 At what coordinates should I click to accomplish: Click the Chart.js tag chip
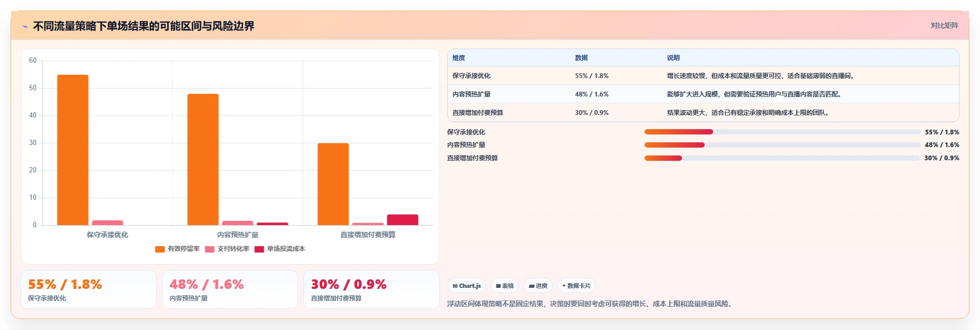pyautogui.click(x=467, y=286)
